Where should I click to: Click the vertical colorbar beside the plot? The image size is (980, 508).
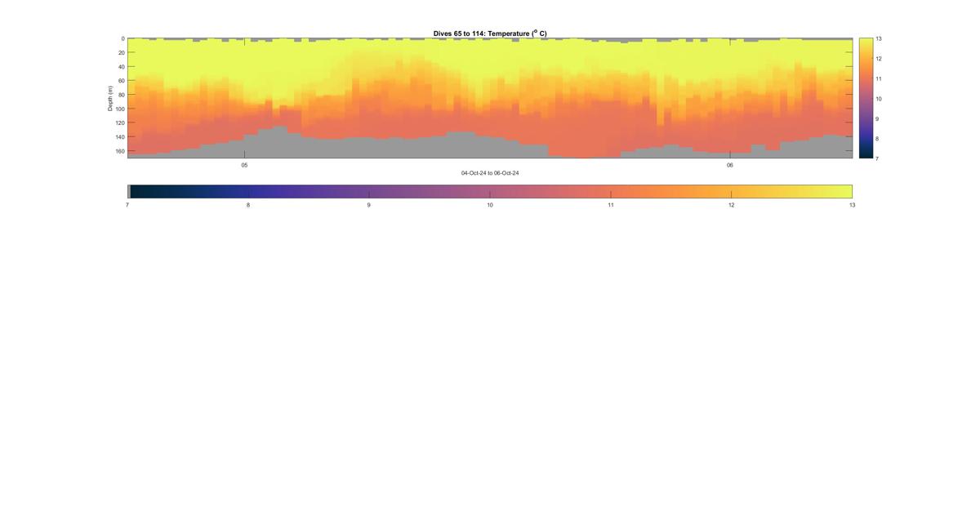[x=866, y=98]
